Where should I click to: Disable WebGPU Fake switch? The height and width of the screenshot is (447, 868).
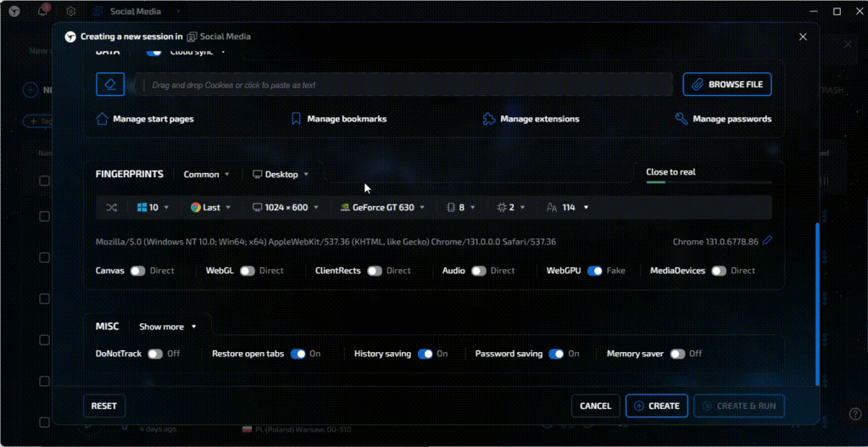[595, 271]
